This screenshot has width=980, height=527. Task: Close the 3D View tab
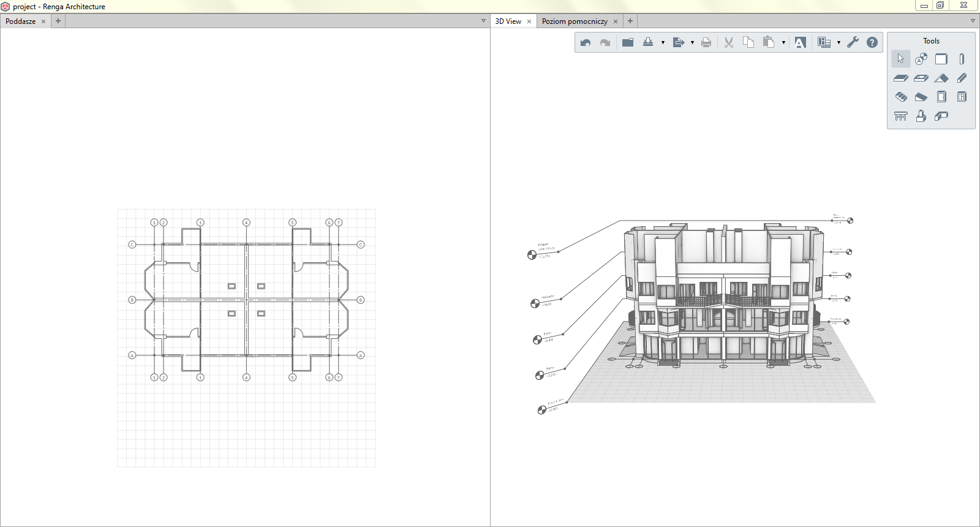(x=529, y=21)
